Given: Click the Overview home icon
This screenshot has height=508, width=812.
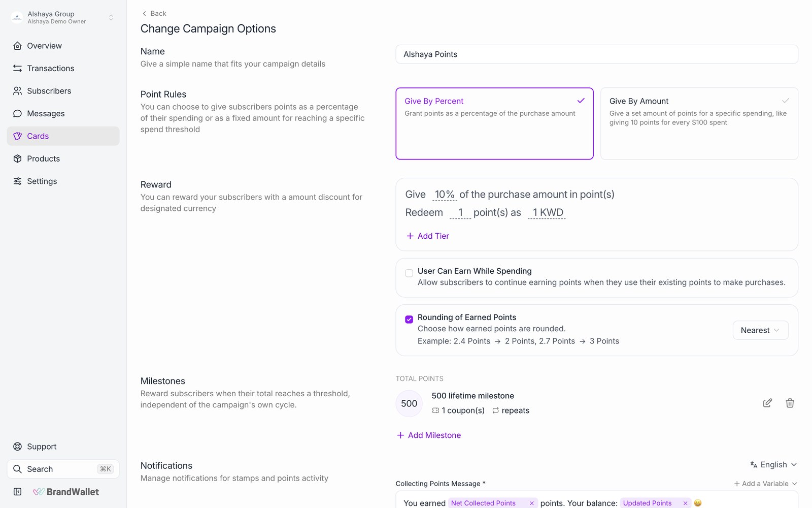Looking at the screenshot, I should (17, 46).
